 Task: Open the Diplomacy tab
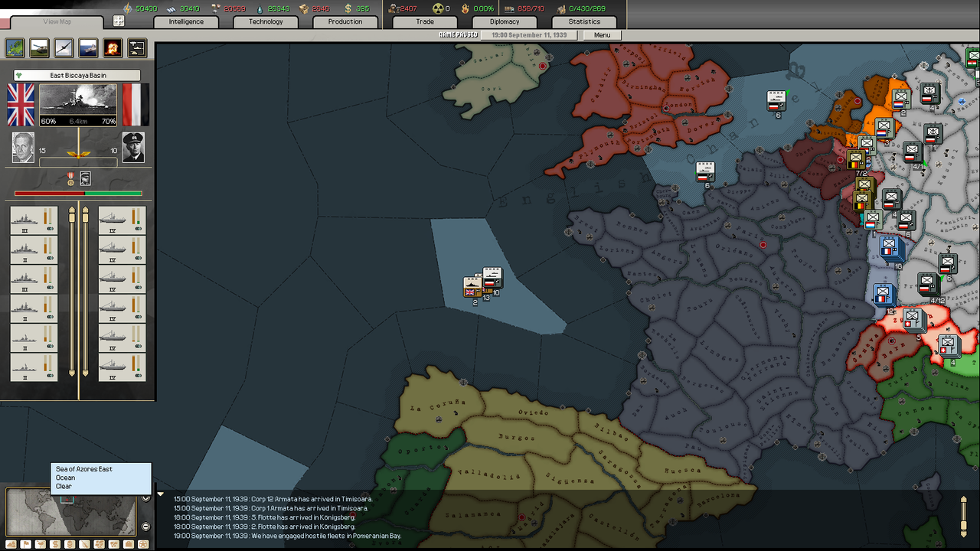point(505,21)
